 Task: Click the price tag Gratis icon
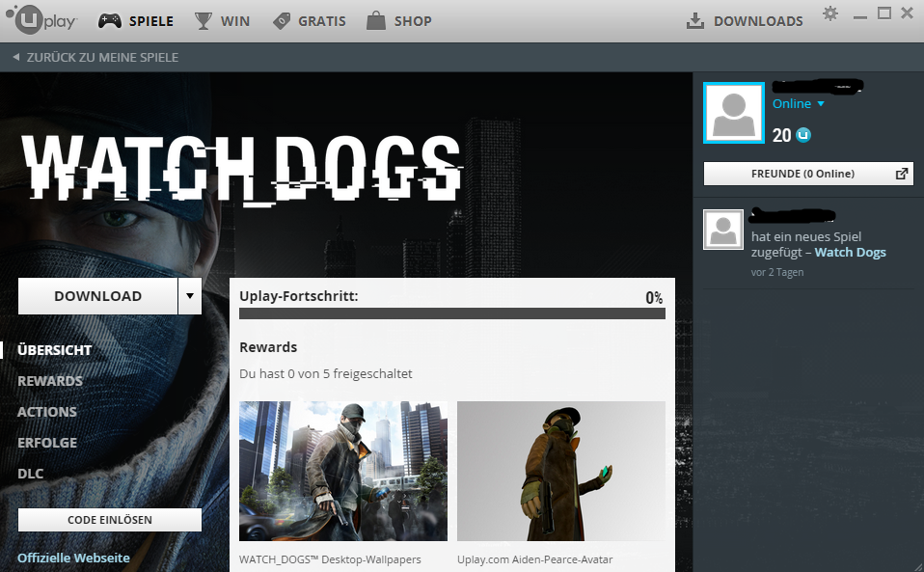pyautogui.click(x=282, y=21)
